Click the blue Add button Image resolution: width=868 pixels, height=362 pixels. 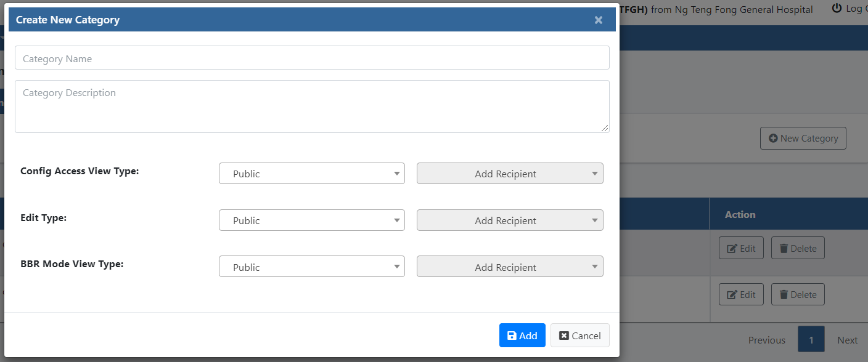pyautogui.click(x=522, y=336)
